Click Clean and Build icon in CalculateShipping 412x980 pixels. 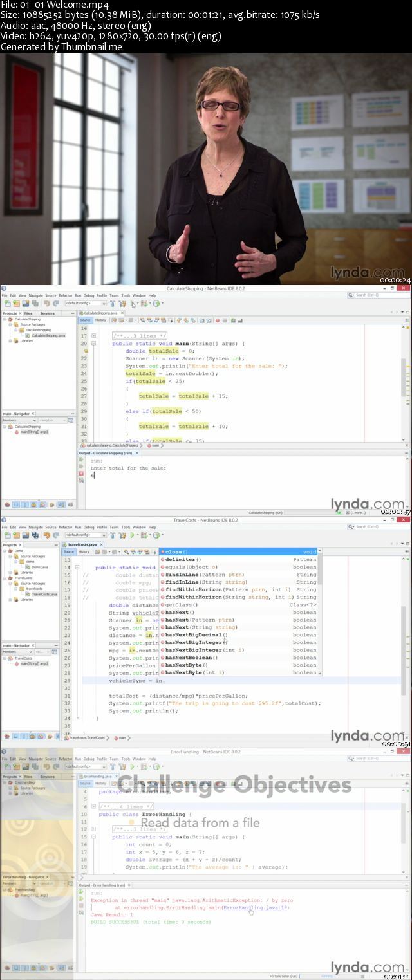[121, 303]
